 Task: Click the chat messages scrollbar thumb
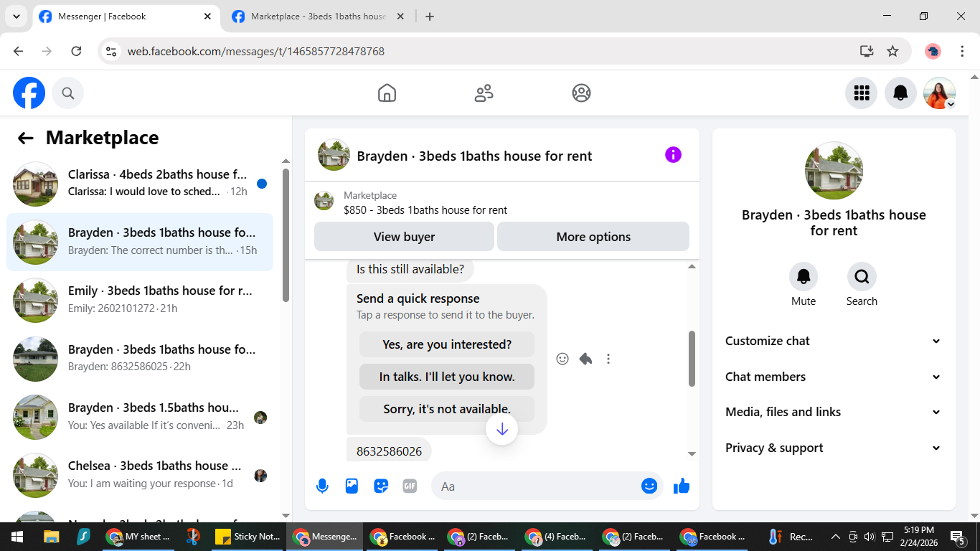pyautogui.click(x=692, y=358)
